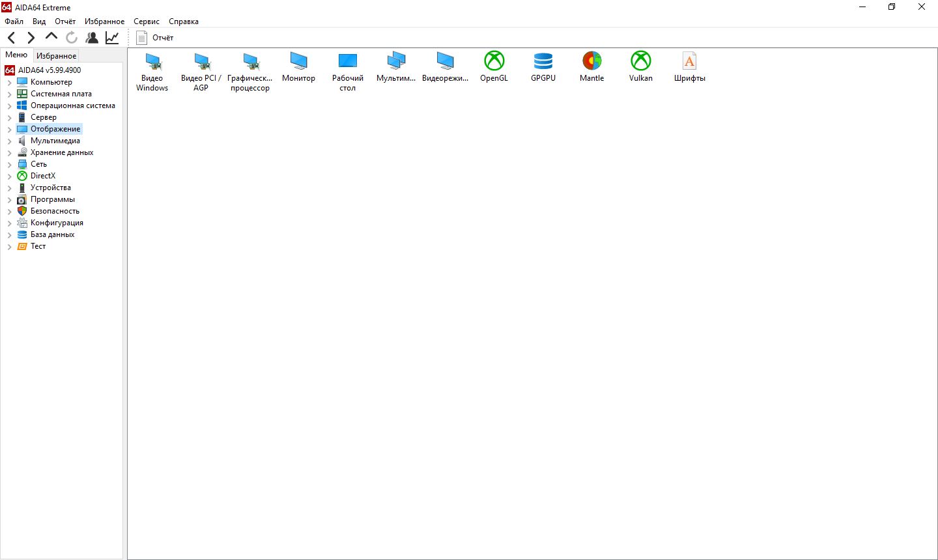The width and height of the screenshot is (938, 560).
Task: Open the Сервис menu
Action: [x=146, y=21]
